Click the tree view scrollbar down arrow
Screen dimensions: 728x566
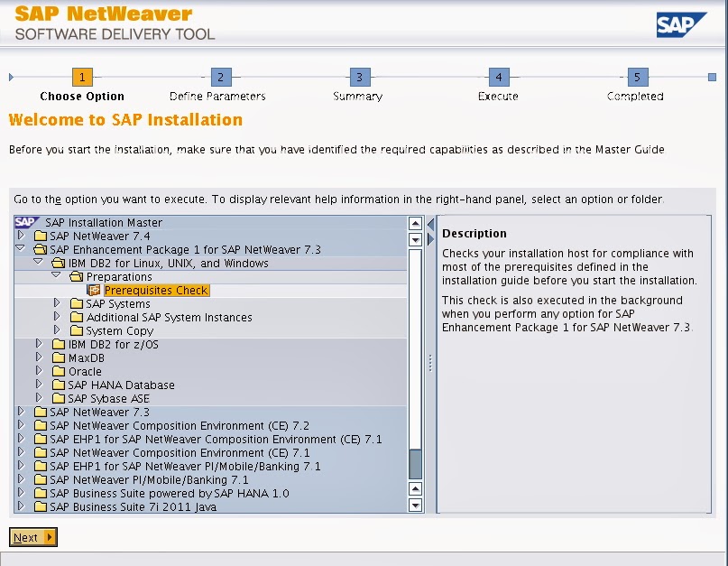point(416,506)
